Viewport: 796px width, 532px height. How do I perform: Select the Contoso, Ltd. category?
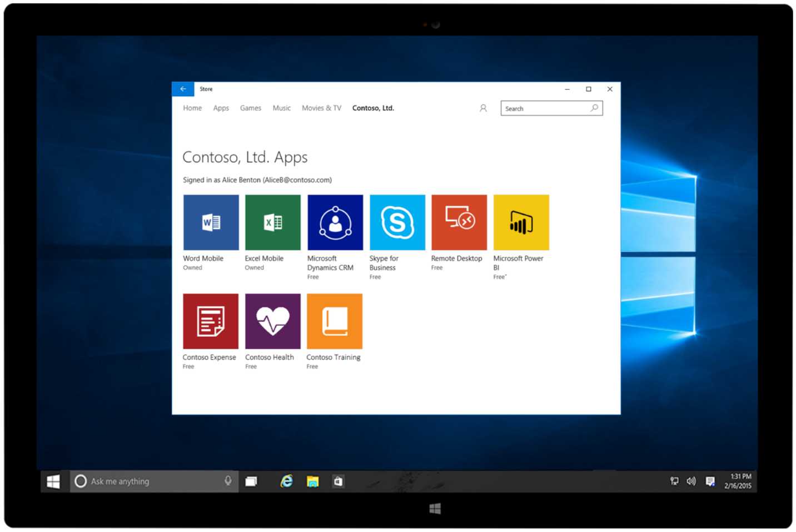pyautogui.click(x=372, y=108)
